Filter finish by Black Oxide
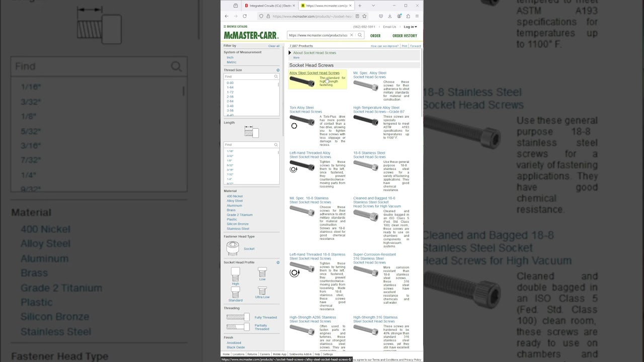This screenshot has width=644, height=362. [x=235, y=347]
